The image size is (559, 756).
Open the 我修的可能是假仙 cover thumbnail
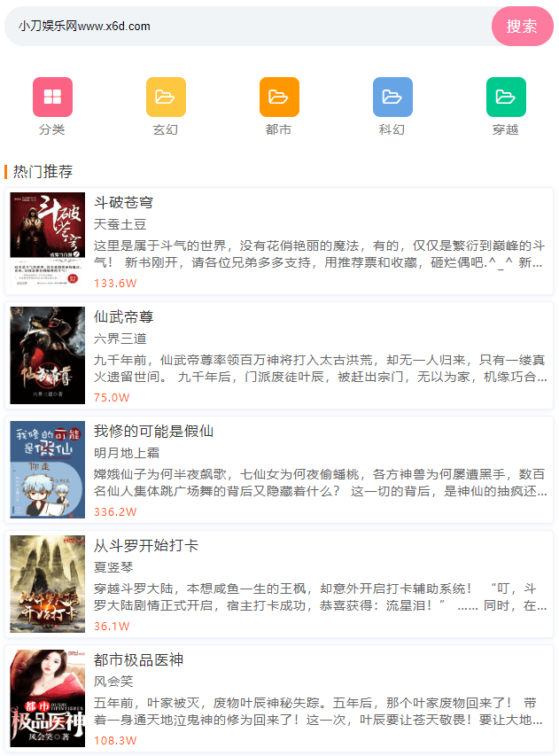click(x=48, y=470)
